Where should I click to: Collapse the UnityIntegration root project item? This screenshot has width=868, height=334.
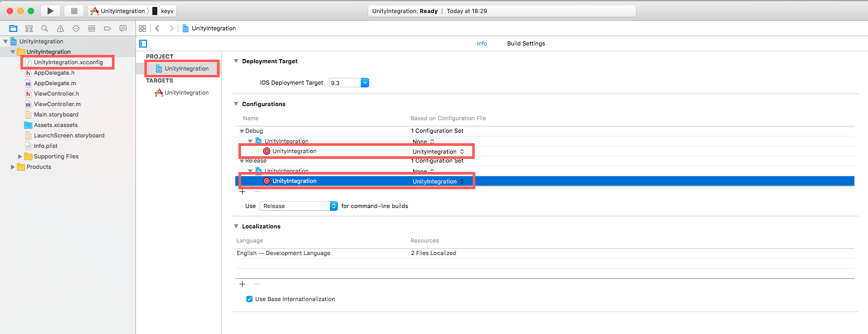[5, 41]
